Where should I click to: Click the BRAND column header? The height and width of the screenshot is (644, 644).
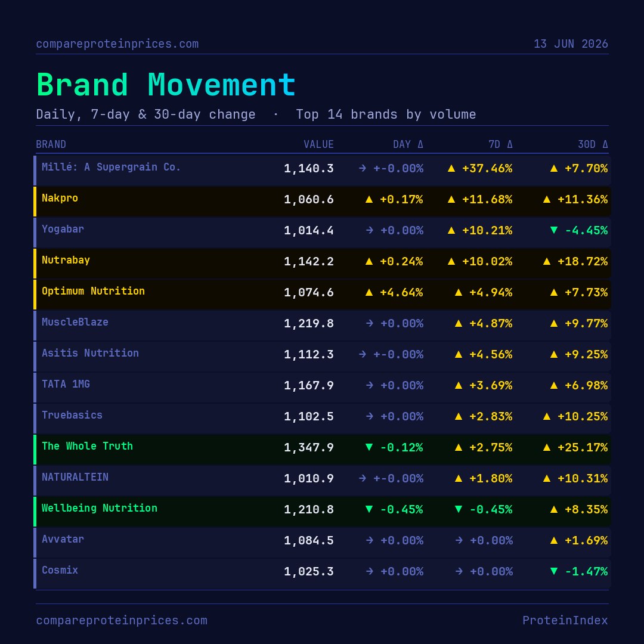click(x=51, y=144)
